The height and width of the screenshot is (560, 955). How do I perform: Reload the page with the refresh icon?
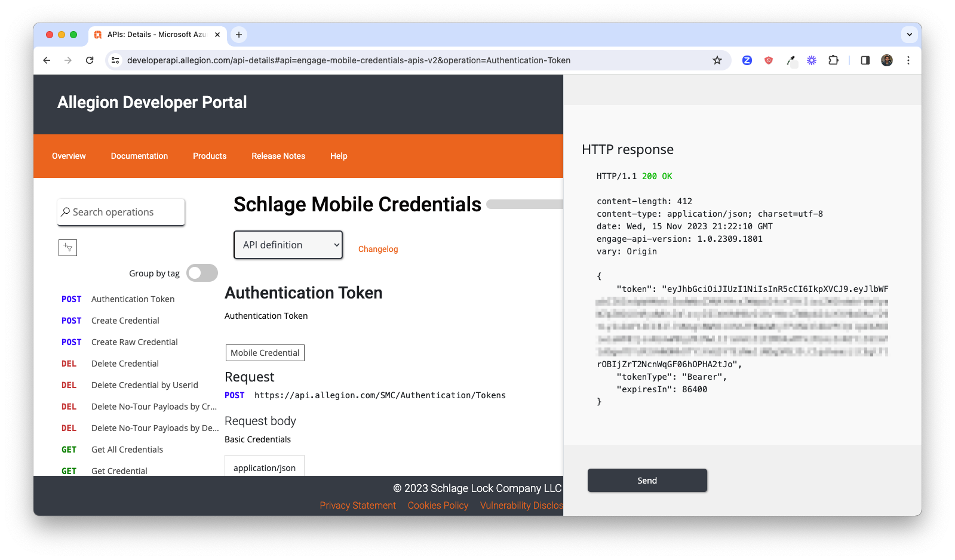pyautogui.click(x=90, y=60)
